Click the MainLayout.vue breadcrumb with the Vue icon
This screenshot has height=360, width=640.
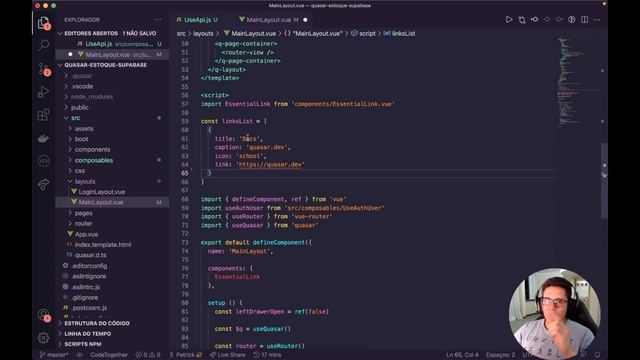pyautogui.click(x=250, y=33)
